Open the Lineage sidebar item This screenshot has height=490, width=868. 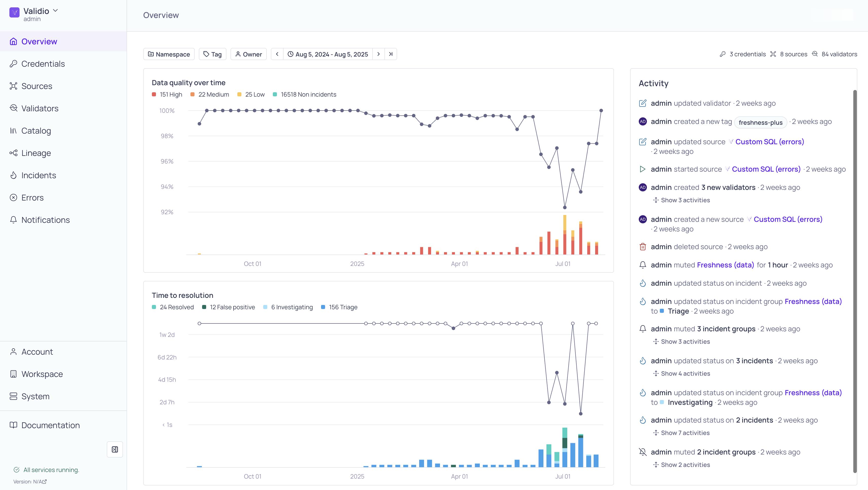pyautogui.click(x=36, y=153)
